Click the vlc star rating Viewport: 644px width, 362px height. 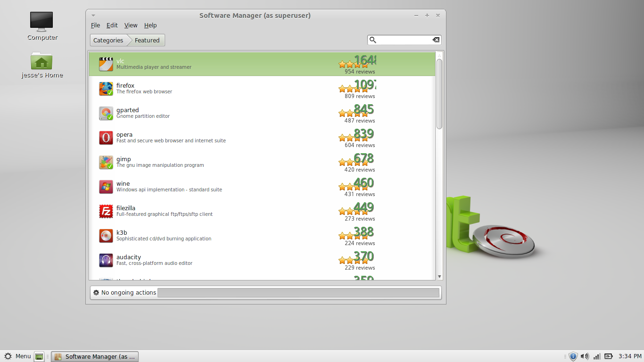(x=353, y=64)
